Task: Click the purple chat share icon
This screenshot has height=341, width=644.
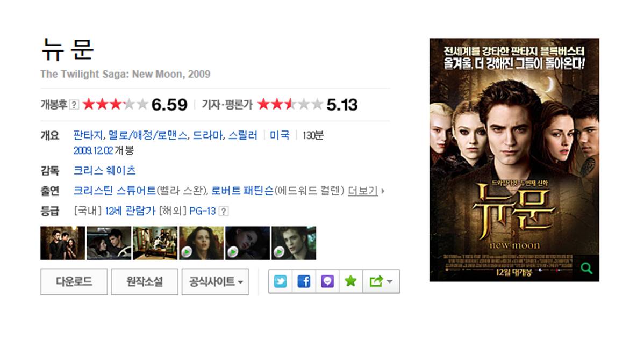Action: [327, 281]
